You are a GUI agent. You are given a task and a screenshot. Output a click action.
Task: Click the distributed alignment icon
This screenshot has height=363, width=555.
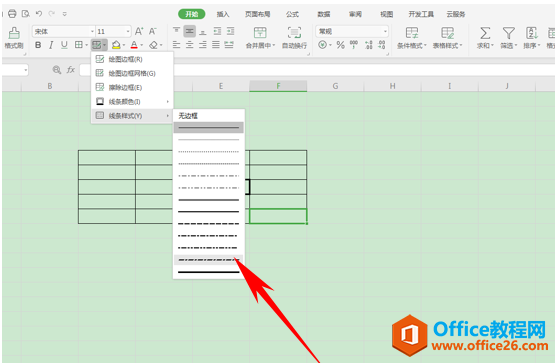click(x=229, y=45)
